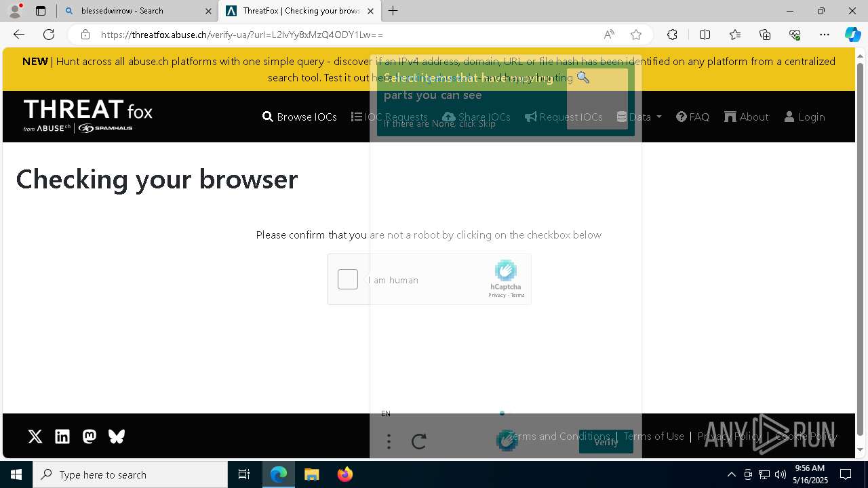
Task: Open the taskbar clock and date
Action: 811,474
